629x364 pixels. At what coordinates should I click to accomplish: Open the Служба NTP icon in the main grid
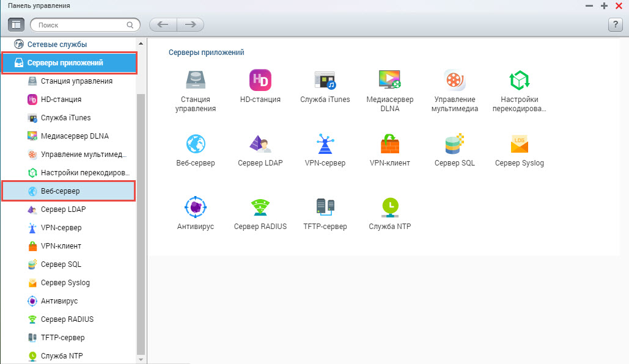[390, 207]
